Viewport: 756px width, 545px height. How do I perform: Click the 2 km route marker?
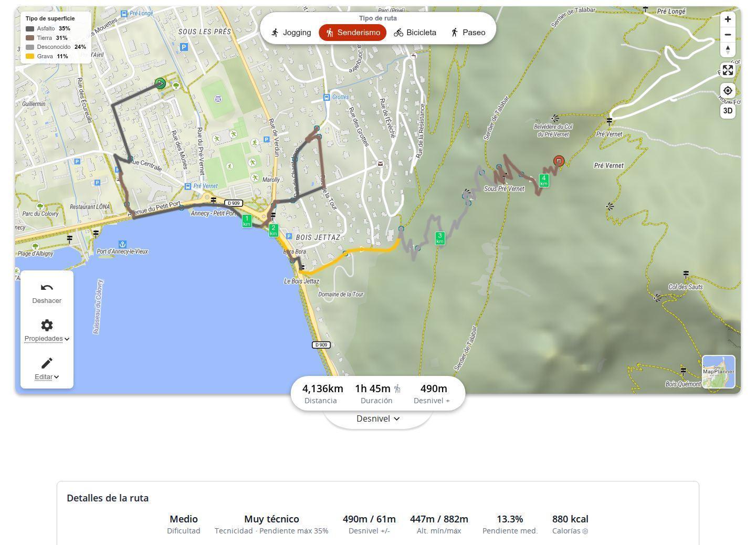(x=273, y=230)
